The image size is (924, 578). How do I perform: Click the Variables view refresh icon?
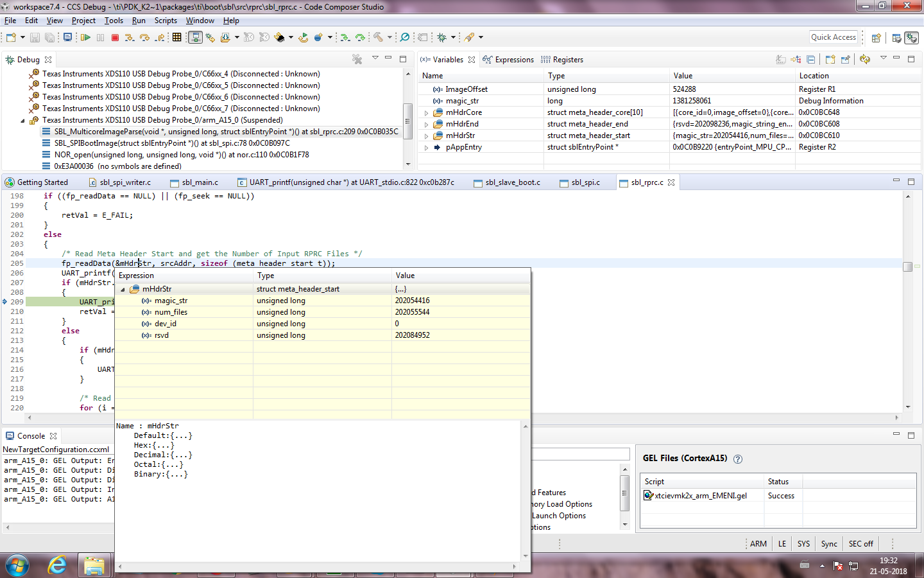click(866, 59)
